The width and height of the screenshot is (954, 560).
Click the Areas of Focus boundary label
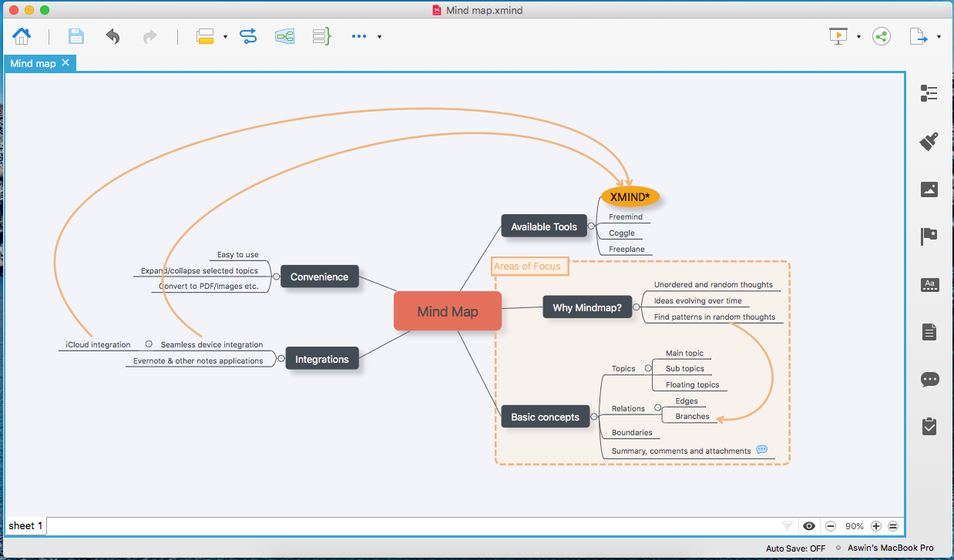[x=529, y=267]
